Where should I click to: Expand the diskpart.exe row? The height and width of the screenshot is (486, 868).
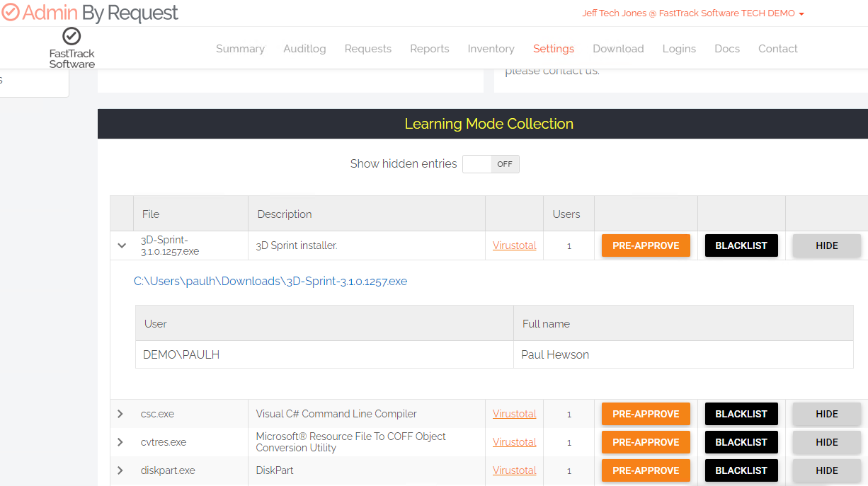(x=120, y=470)
